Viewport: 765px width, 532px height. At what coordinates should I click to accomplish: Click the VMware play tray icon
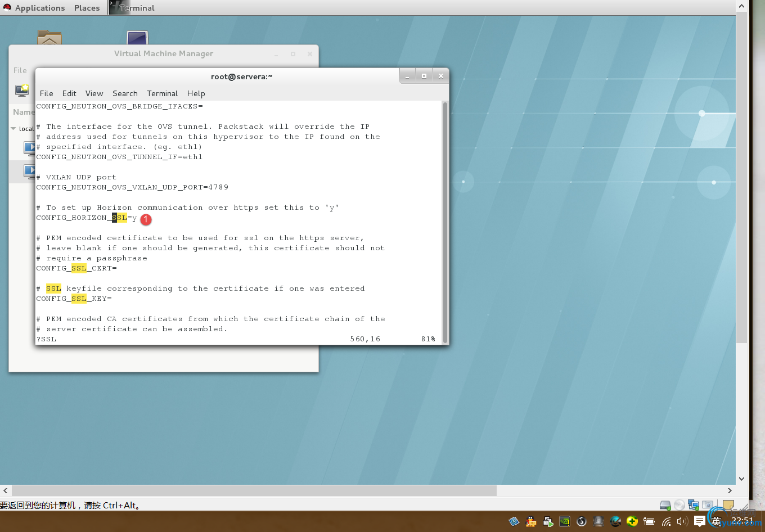click(548, 521)
